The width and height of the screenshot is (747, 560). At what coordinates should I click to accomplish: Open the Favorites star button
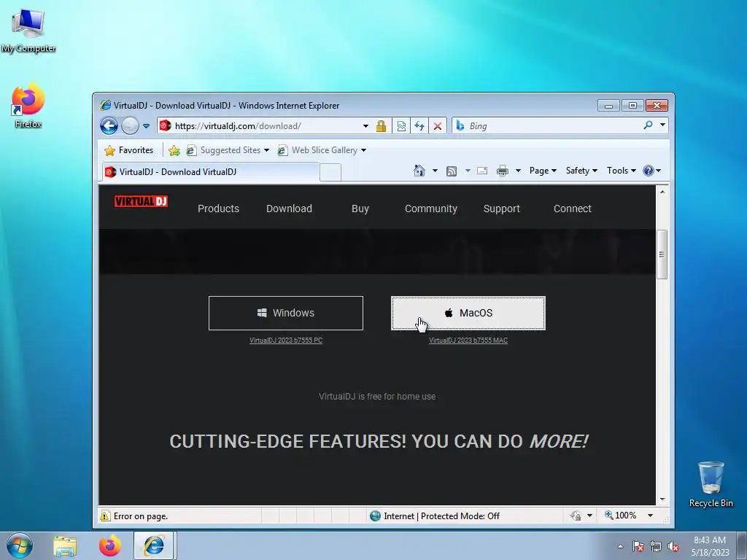[x=129, y=150]
